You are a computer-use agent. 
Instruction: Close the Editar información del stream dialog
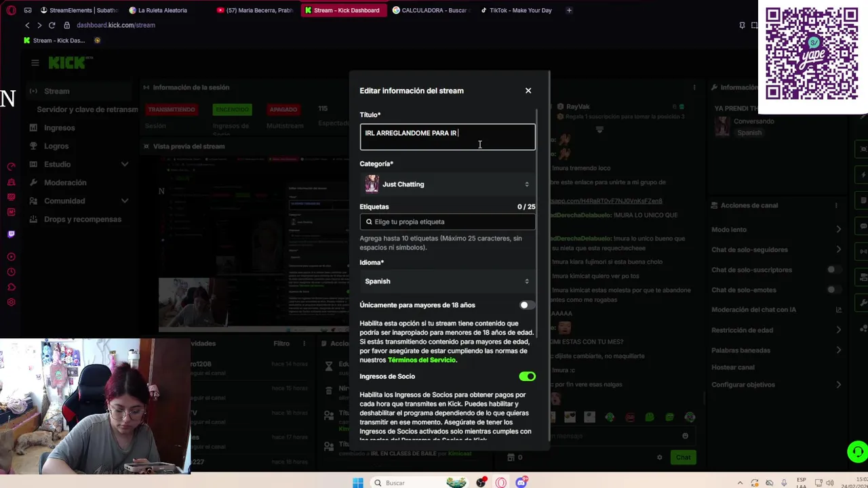pos(528,90)
